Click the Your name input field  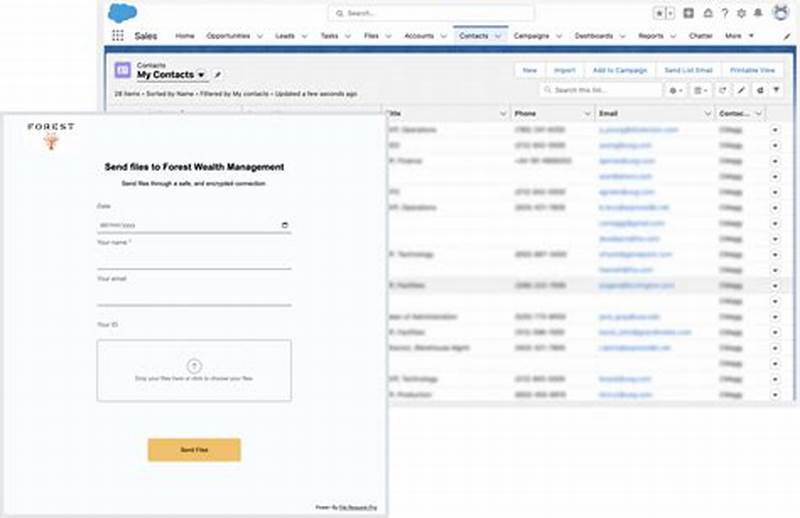click(x=194, y=259)
